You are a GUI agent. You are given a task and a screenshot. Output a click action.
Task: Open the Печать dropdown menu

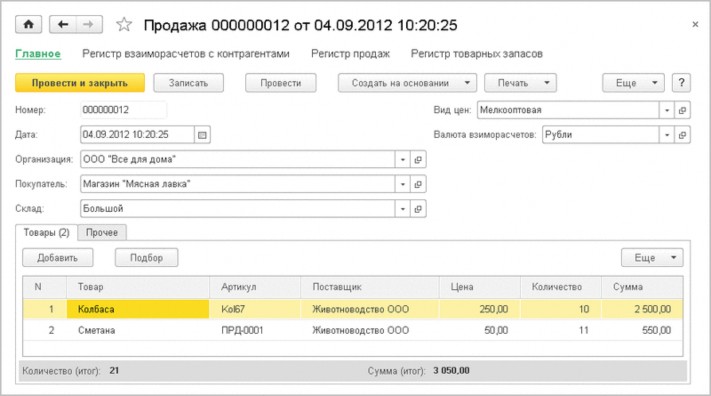520,83
